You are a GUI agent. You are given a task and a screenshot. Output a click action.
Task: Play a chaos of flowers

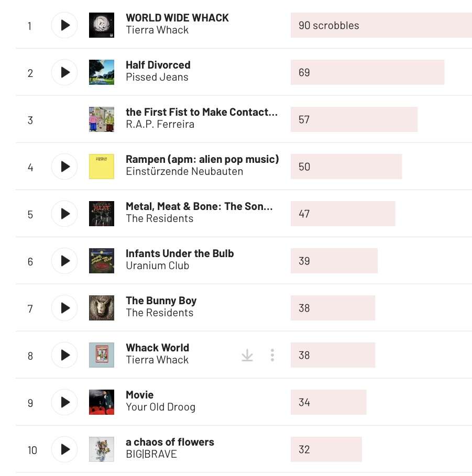[64, 449]
